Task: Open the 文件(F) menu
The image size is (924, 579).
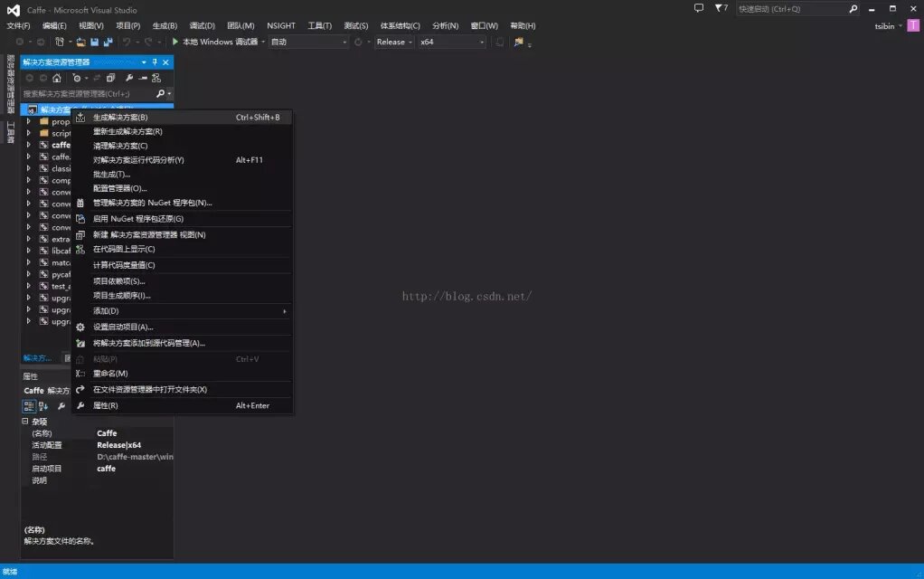Action: click(18, 26)
